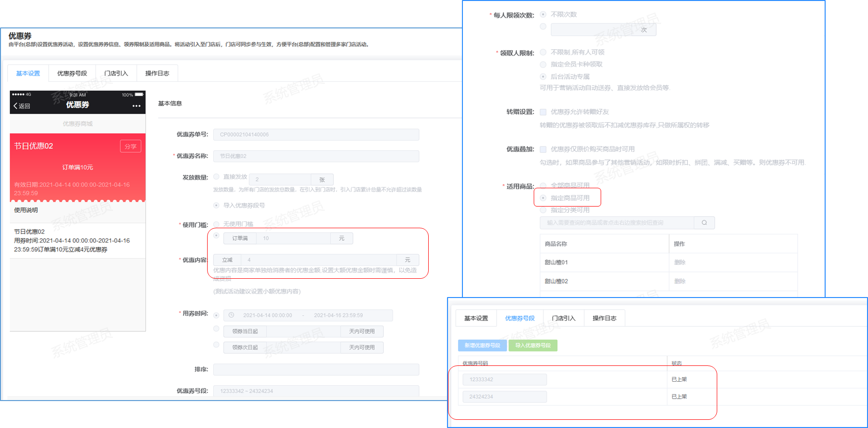Select 指定会员卡种领取 radio option
The width and height of the screenshot is (868, 428).
(x=543, y=64)
